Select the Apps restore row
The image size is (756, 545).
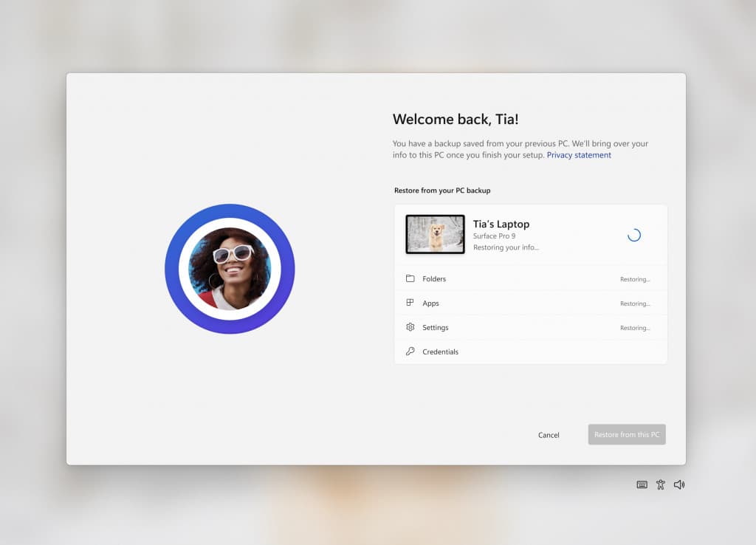tap(530, 303)
